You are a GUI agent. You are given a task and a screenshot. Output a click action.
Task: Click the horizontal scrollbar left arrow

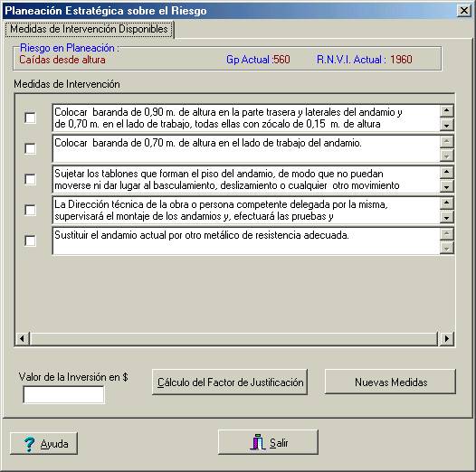[22, 338]
